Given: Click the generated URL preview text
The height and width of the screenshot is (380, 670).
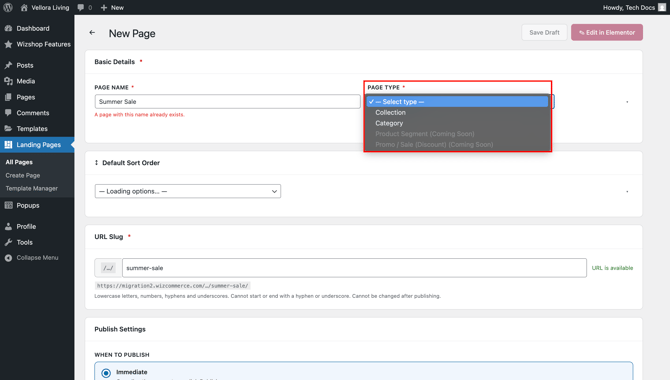Looking at the screenshot, I should [172, 286].
